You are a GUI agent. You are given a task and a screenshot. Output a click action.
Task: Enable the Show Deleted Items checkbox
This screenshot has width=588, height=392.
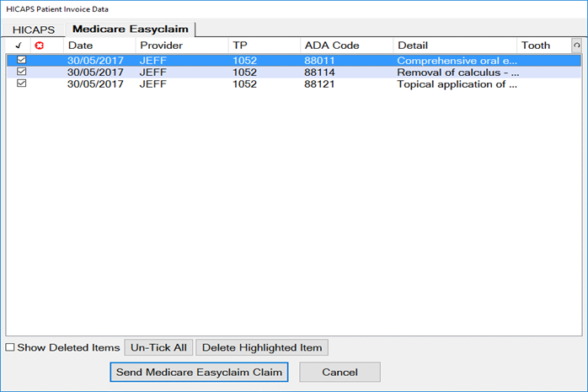pyautogui.click(x=10, y=347)
